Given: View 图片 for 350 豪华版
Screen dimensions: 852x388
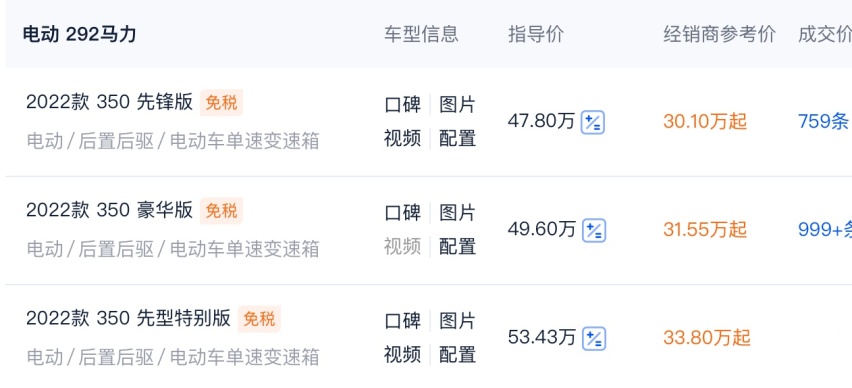Looking at the screenshot, I should click(x=458, y=213).
